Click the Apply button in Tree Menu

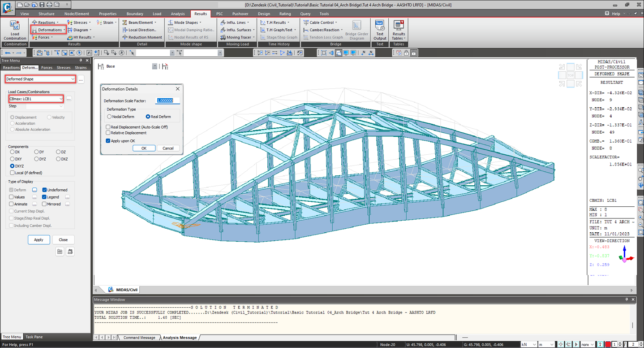pyautogui.click(x=39, y=239)
